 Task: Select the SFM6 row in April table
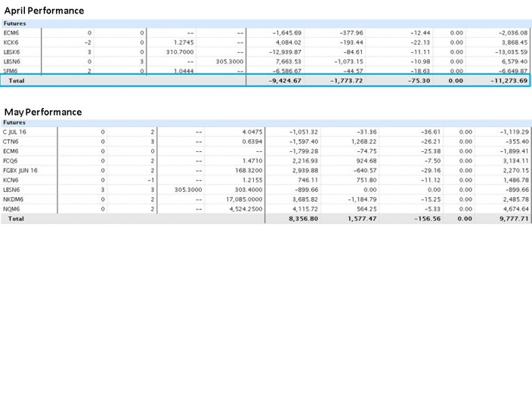click(x=11, y=70)
